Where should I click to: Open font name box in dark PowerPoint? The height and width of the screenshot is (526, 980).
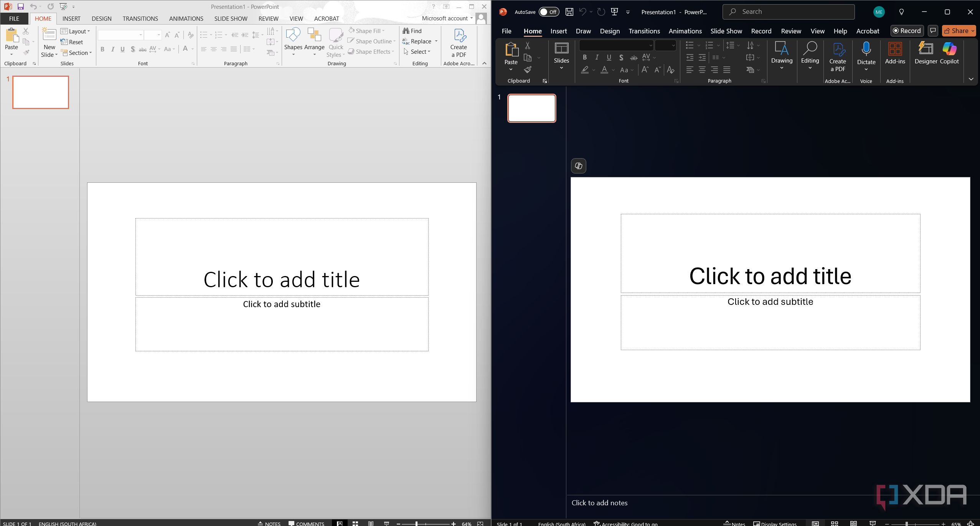616,46
